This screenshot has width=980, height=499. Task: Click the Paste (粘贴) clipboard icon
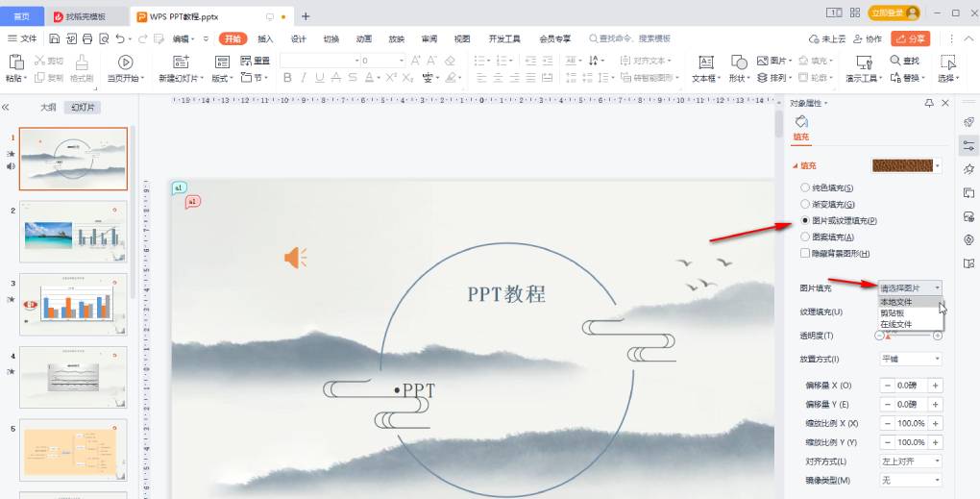click(16, 62)
